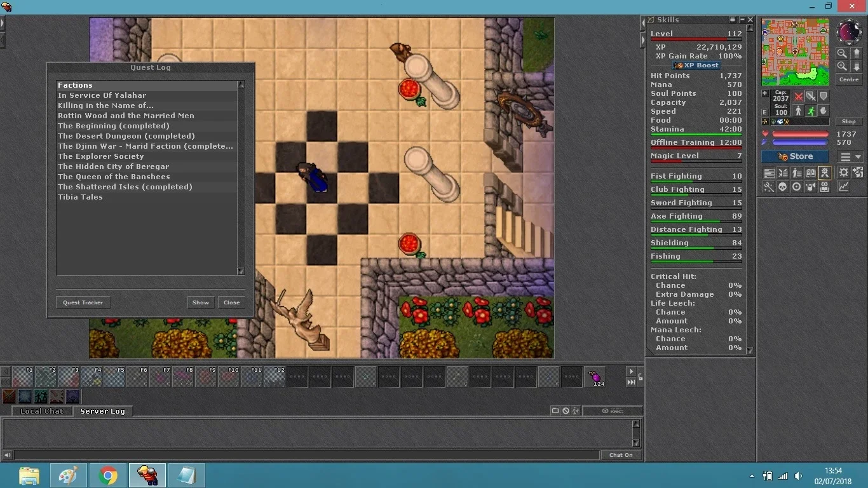Select balanced sword-and-shield fight mode
This screenshot has height=488, width=868.
point(811,96)
